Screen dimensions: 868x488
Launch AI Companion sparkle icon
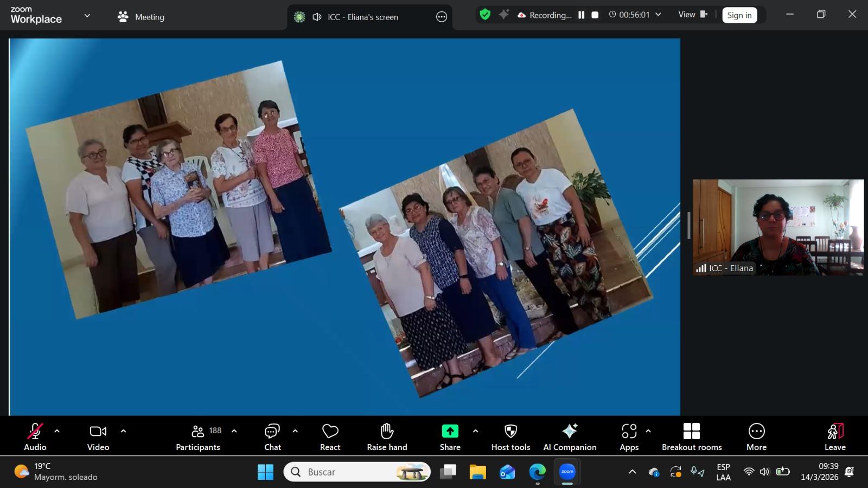pyautogui.click(x=570, y=436)
